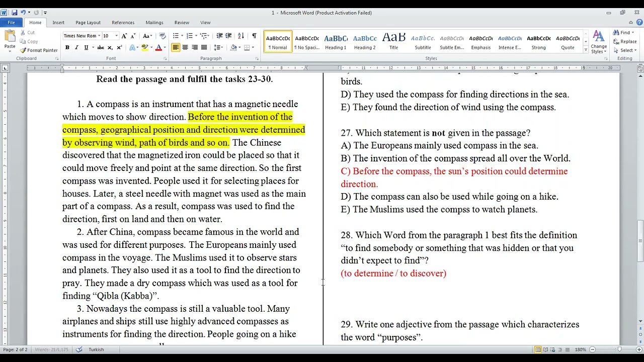Start a bulleted list
The height and width of the screenshot is (362, 644).
176,36
